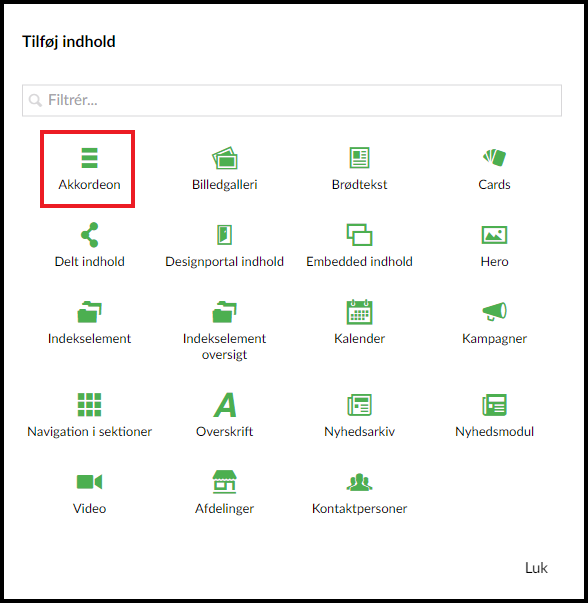Pick the Cards content element

click(494, 169)
